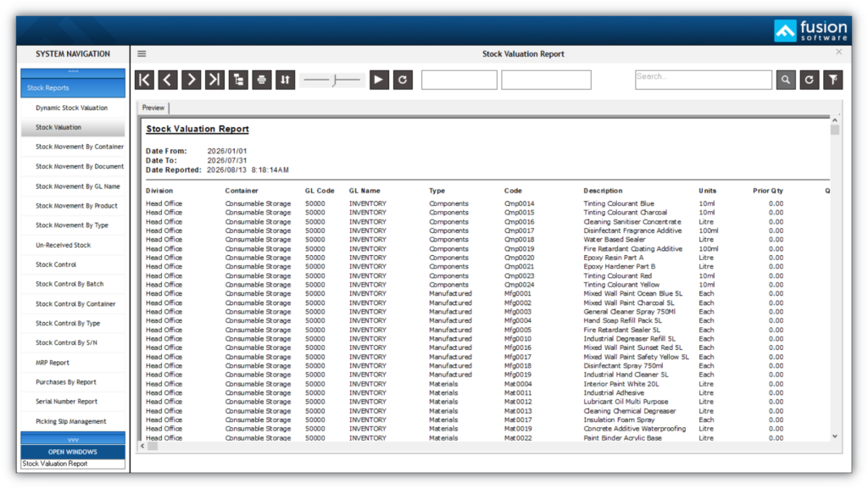
Task: Go to the first page of the report
Action: [x=144, y=80]
